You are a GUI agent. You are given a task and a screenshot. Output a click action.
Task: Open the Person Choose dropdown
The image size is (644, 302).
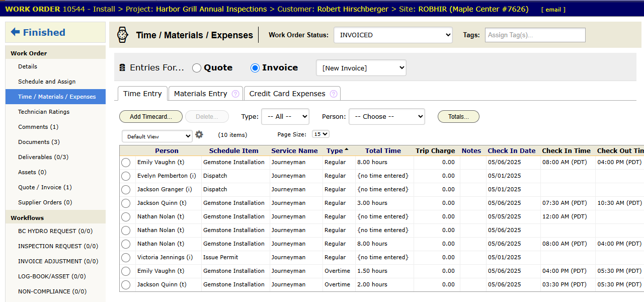click(387, 116)
